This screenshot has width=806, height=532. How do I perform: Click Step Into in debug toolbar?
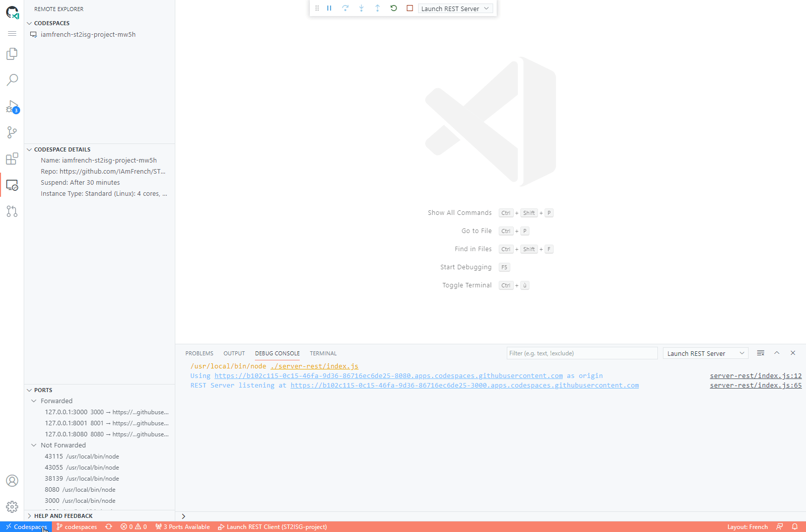361,8
